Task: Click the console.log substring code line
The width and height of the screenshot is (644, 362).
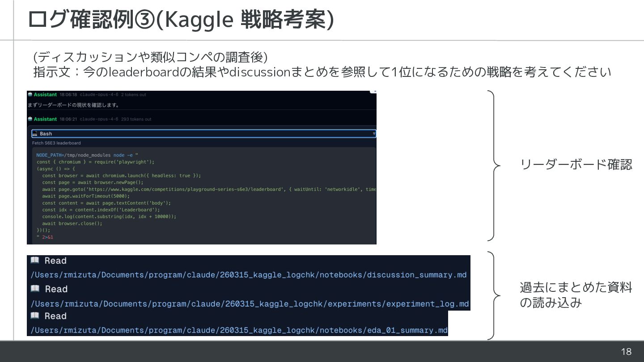Action: tap(109, 216)
